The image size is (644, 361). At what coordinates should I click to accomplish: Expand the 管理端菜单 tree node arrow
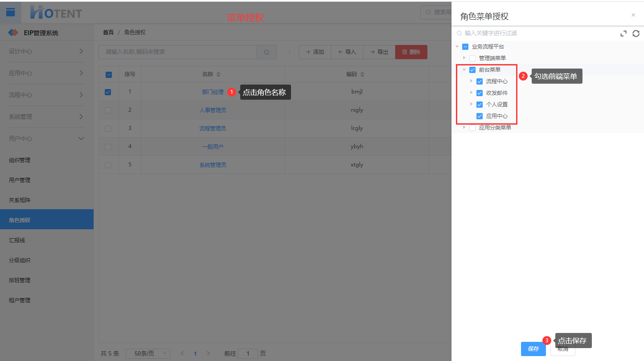[464, 58]
